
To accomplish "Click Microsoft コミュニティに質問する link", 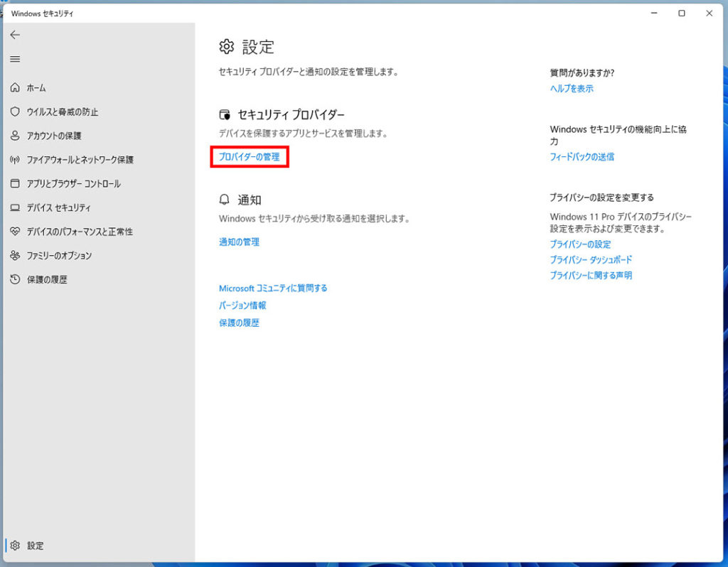I will 273,288.
